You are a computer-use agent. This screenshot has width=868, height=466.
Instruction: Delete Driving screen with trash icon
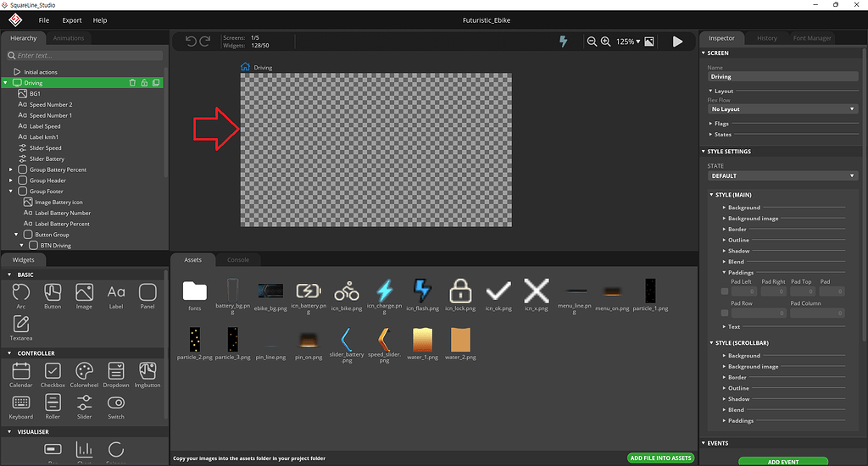point(132,83)
